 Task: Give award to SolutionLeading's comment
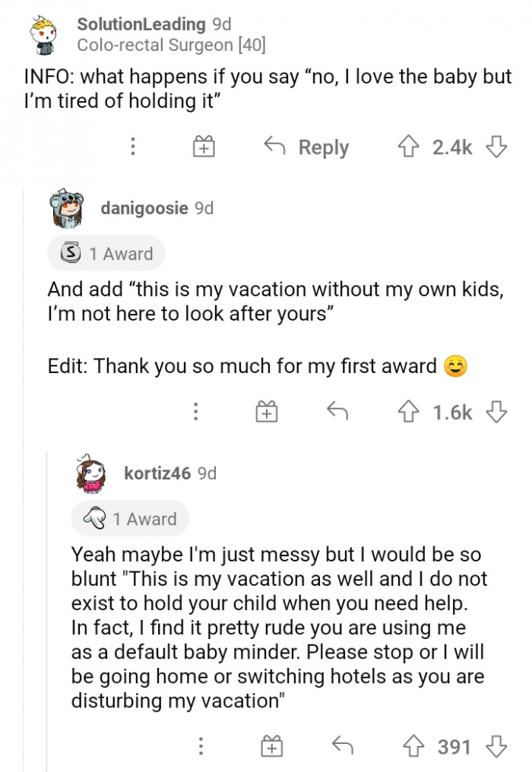coord(204,147)
